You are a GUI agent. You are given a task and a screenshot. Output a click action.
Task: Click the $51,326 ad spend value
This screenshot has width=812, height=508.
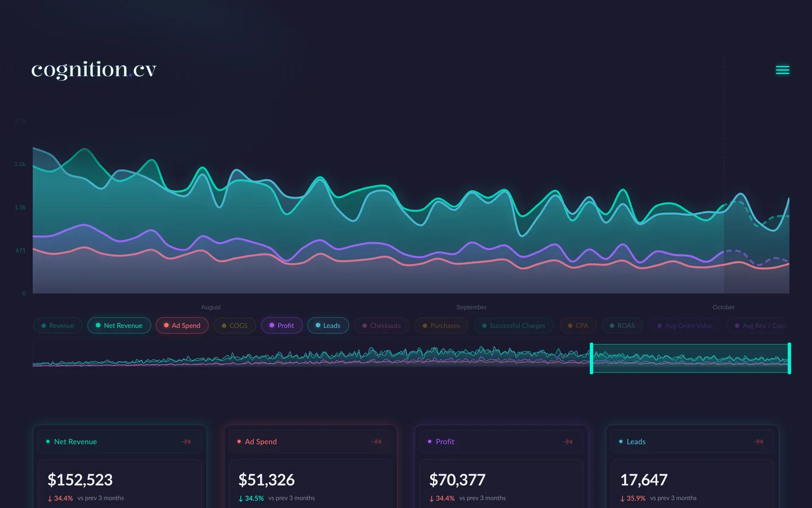coord(267,480)
